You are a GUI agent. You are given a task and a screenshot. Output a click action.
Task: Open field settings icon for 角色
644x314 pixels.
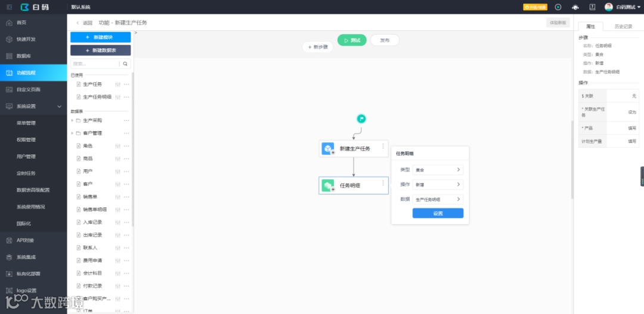tap(118, 146)
